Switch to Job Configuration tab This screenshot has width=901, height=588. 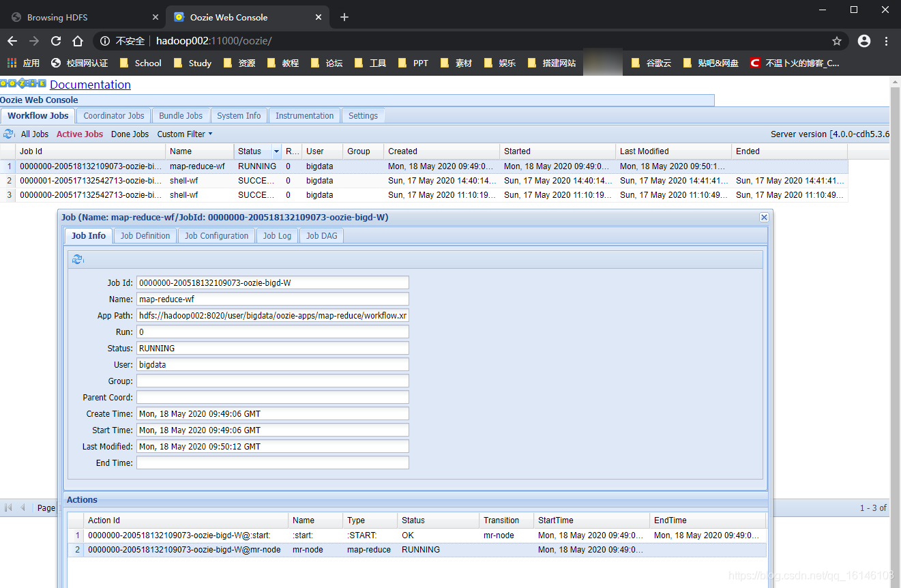point(216,235)
